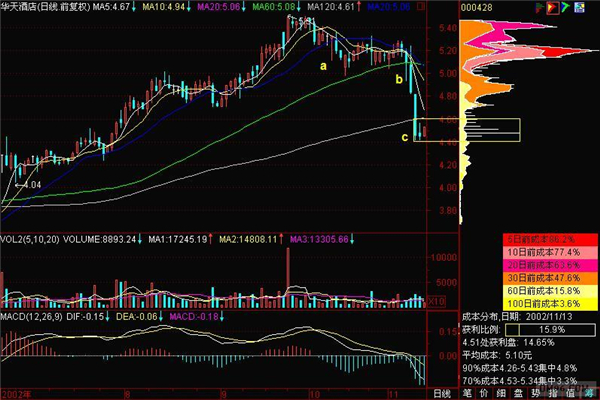Screen dimensions: 600x400
Task: Click the tallest red volume bar
Action: click(x=288, y=278)
